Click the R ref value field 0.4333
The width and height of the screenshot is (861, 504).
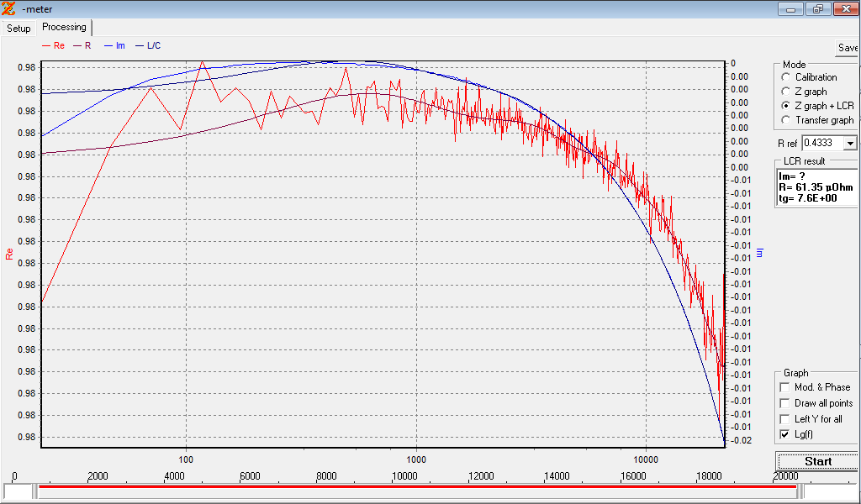[822, 143]
